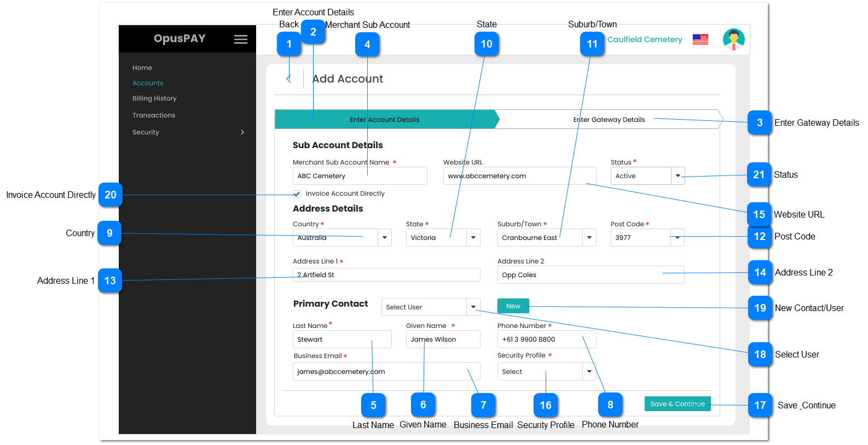Click the Business Email input field
Viewport: 868px width, 445px height.
pyautogui.click(x=386, y=372)
